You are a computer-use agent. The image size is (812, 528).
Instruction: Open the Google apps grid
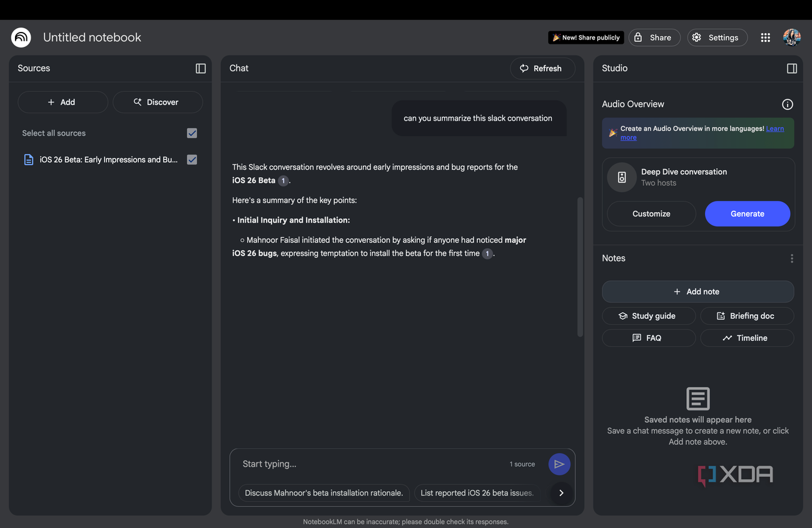tap(765, 38)
